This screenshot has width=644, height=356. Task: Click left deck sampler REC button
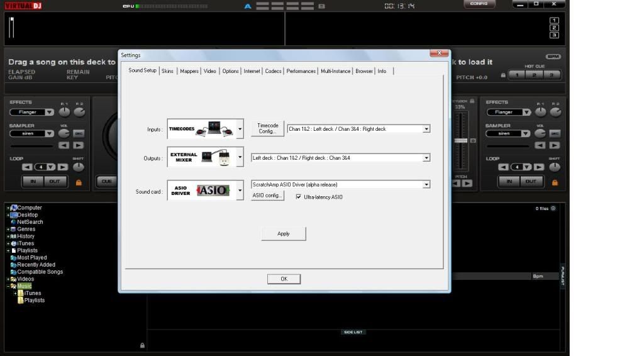coord(79,133)
